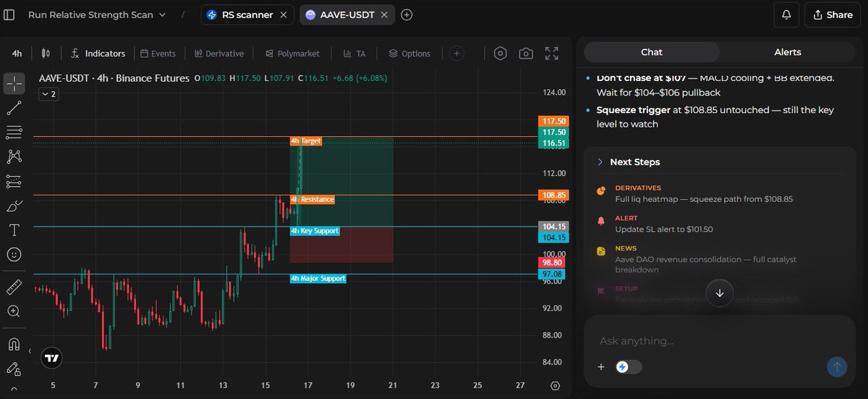The width and height of the screenshot is (868, 399).
Task: Open the Events menu
Action: coord(158,54)
